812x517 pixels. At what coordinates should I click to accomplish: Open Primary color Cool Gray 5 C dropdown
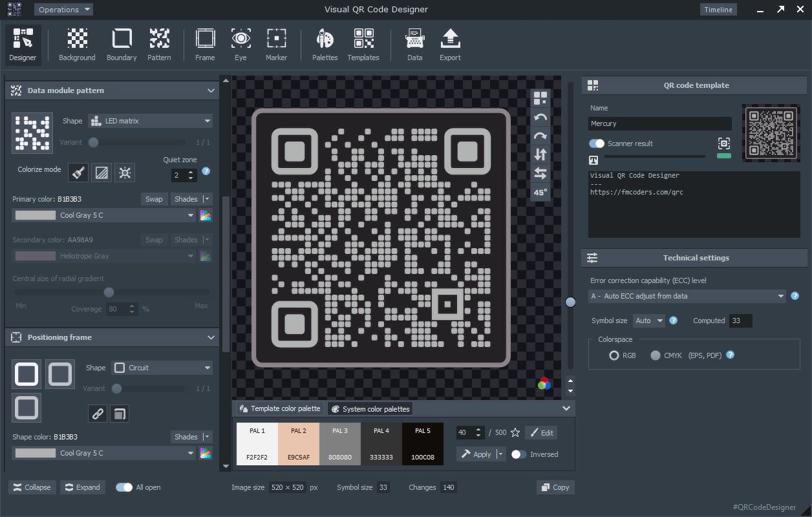(x=105, y=216)
